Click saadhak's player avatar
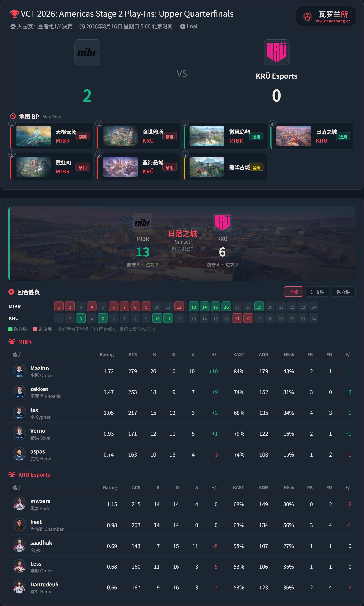364x606 pixels. 19,545
